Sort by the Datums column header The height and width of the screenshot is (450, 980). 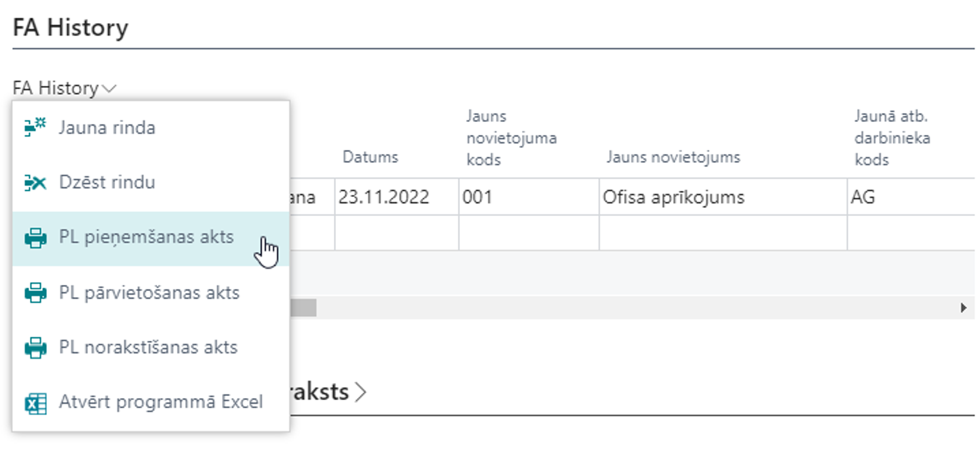pos(370,157)
